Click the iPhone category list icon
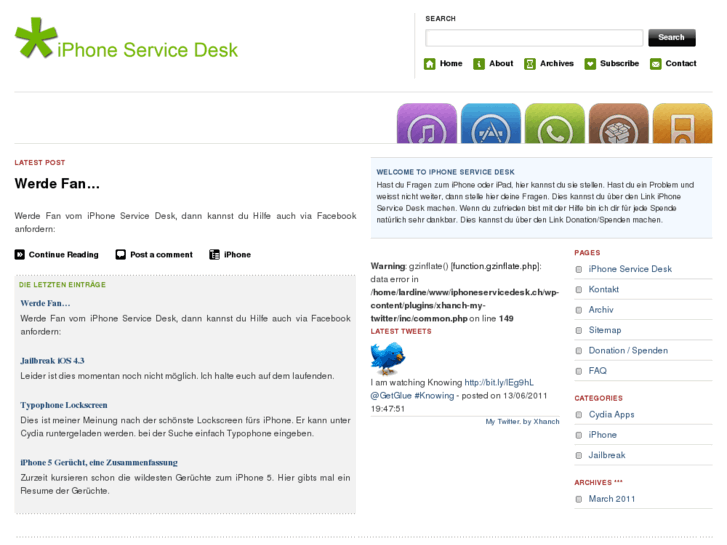727x545 pixels. click(x=214, y=255)
